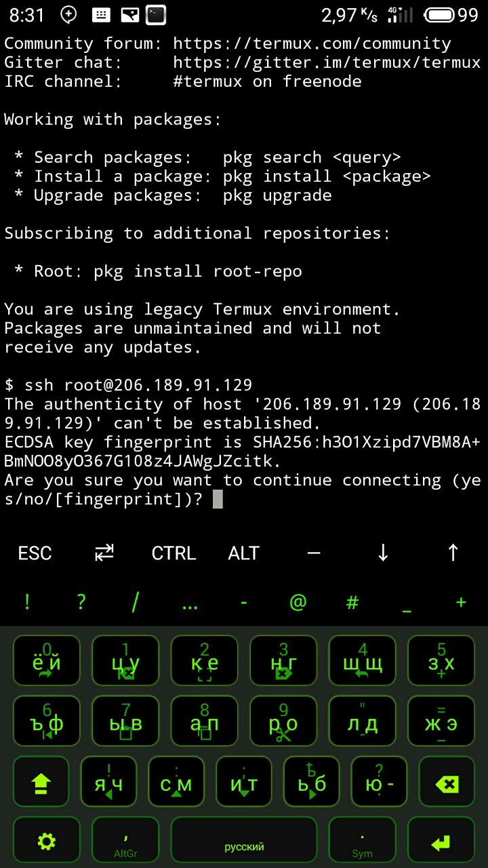Tap the ssh prompt cursor in terminal
Screen dimensions: 488x868
click(x=218, y=499)
